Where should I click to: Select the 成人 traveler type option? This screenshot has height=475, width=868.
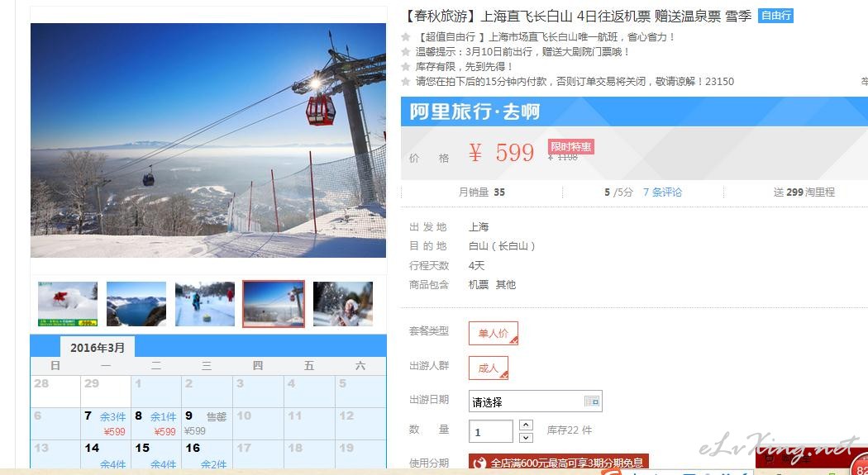pyautogui.click(x=489, y=368)
